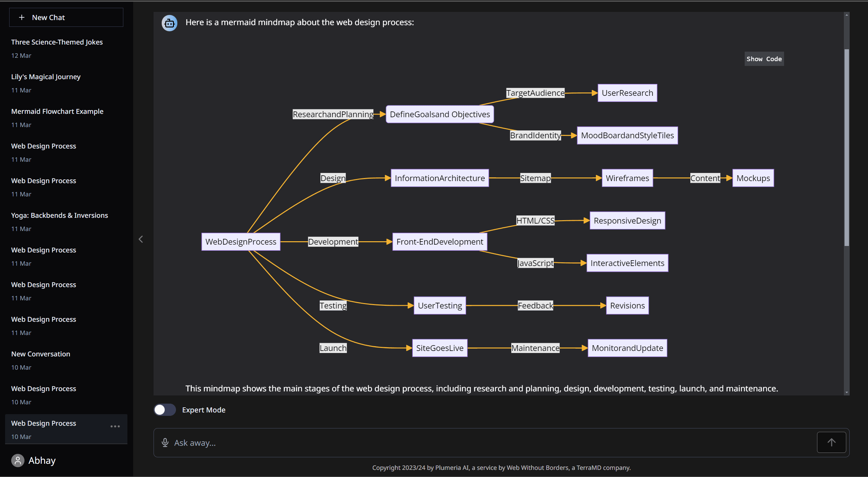This screenshot has height=477, width=868.
Task: Click the bot avatar icon beside the message
Action: (169, 23)
